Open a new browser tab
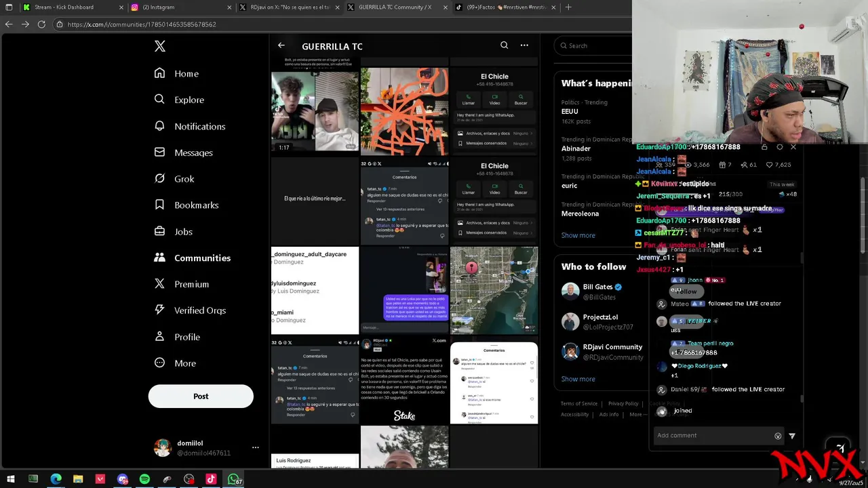The width and height of the screenshot is (868, 488). click(x=568, y=7)
